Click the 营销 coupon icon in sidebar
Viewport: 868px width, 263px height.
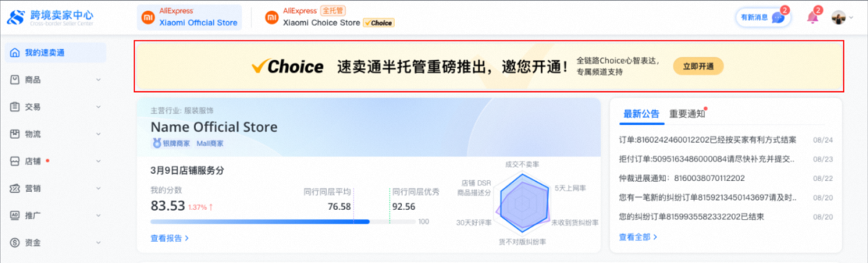point(15,188)
